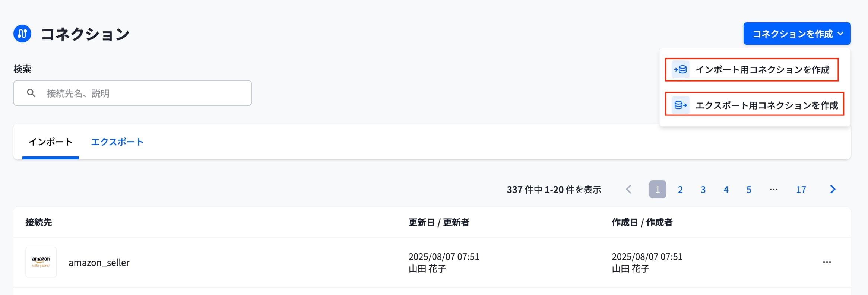Click the blue Connections logo icon
The image size is (868, 295).
(22, 34)
